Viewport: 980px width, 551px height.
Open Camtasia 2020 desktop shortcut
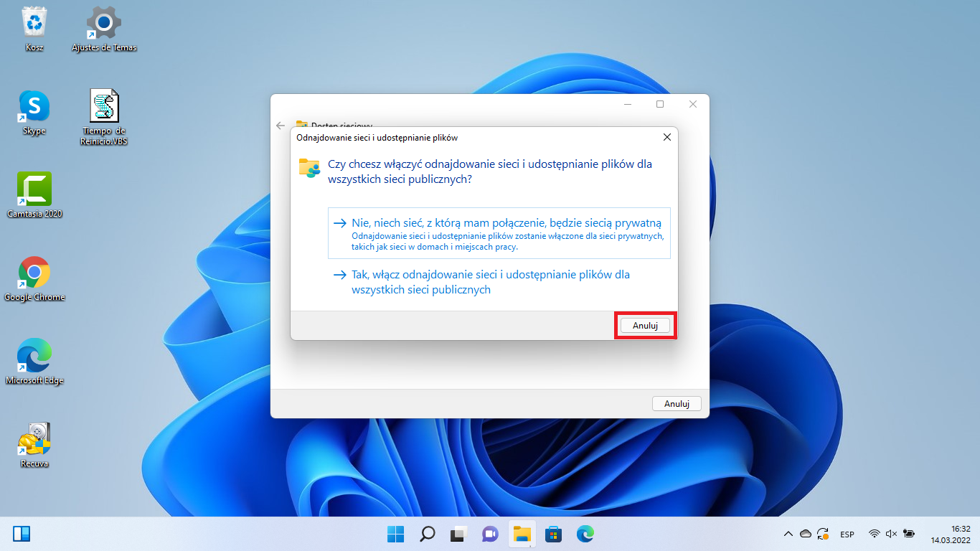coord(34,195)
